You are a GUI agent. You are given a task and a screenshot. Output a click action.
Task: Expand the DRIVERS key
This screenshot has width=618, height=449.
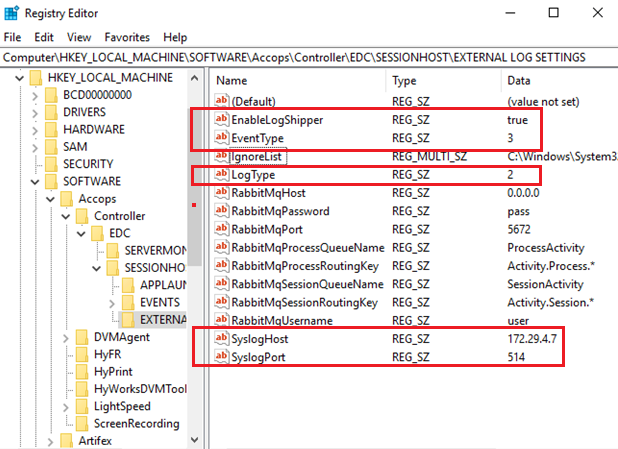pyautogui.click(x=35, y=113)
